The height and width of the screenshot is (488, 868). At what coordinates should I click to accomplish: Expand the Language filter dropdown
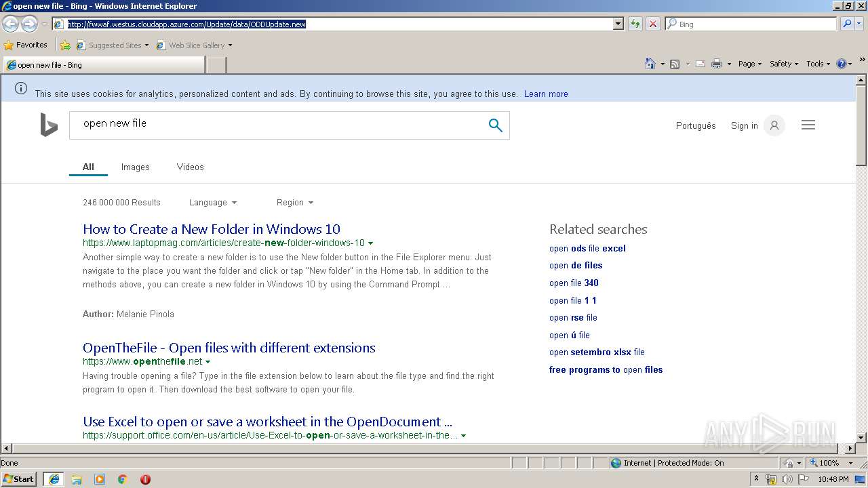(213, 203)
